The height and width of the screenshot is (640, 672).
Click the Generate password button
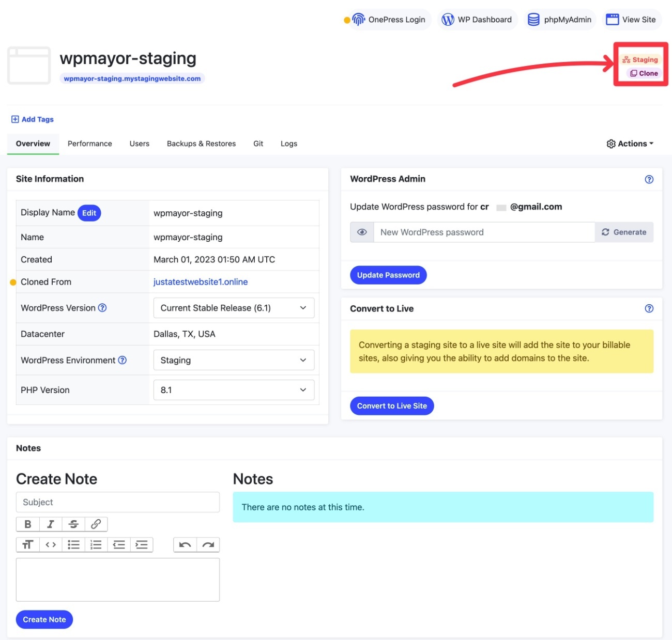click(624, 232)
